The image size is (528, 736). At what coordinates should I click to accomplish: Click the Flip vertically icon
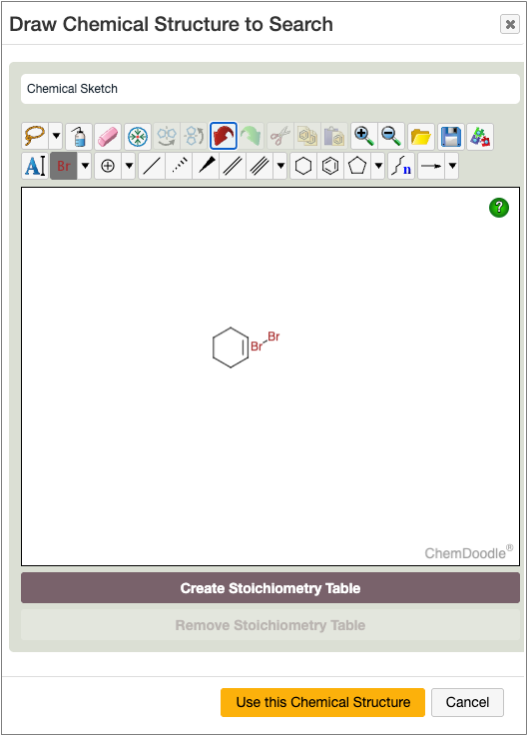[194, 137]
